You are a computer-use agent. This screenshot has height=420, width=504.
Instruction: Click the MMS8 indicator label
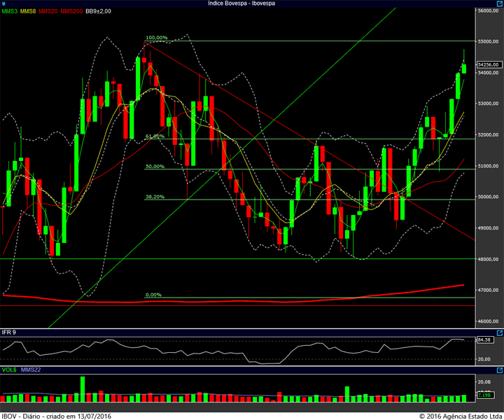pyautogui.click(x=28, y=11)
